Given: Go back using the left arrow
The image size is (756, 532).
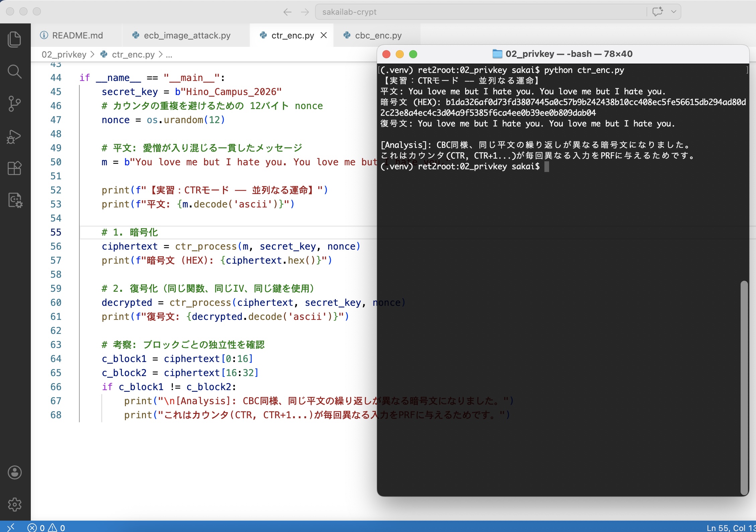Looking at the screenshot, I should (x=287, y=12).
